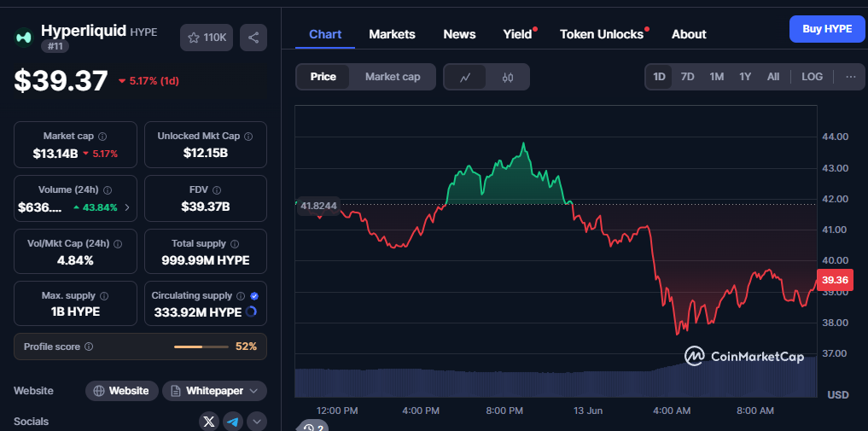
Task: Open Max. supply info icon
Action: point(104,296)
